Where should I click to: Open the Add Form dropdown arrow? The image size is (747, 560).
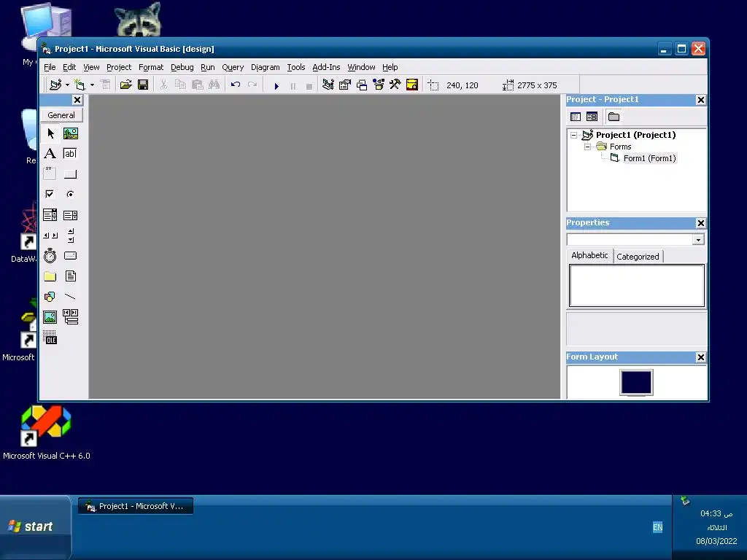pyautogui.click(x=92, y=85)
